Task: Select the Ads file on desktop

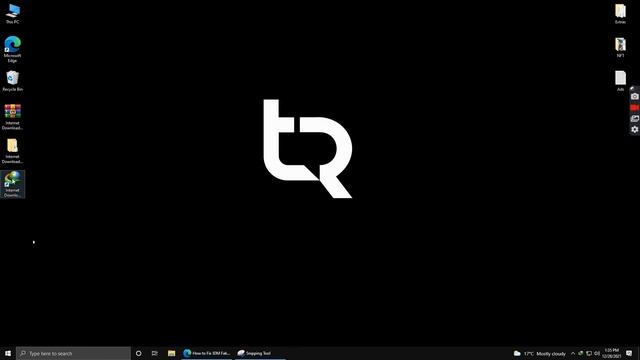Action: coord(620,81)
